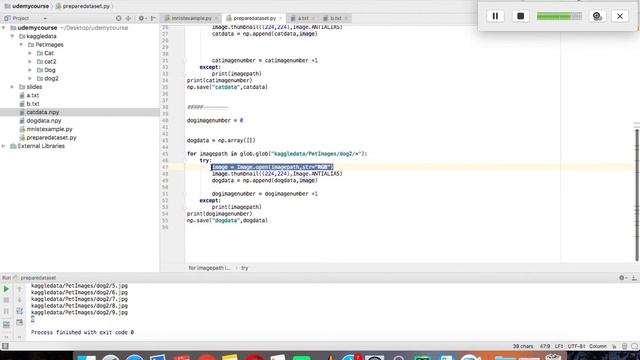Viewport: 640px width, 360px height.
Task: Hide the Project tool window
Action: [x=153, y=18]
